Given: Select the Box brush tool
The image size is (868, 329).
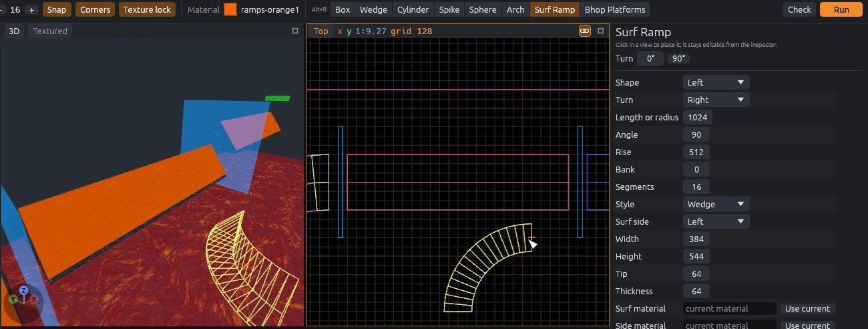Looking at the screenshot, I should 343,10.
